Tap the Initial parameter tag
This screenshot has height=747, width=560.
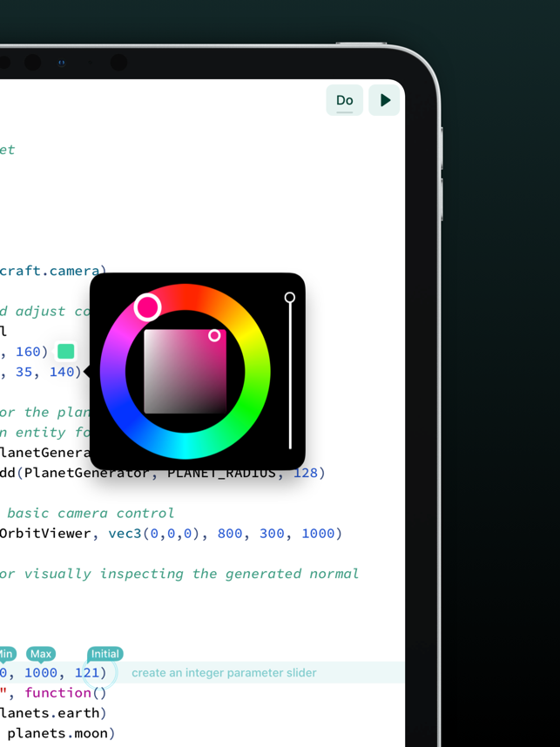105,654
